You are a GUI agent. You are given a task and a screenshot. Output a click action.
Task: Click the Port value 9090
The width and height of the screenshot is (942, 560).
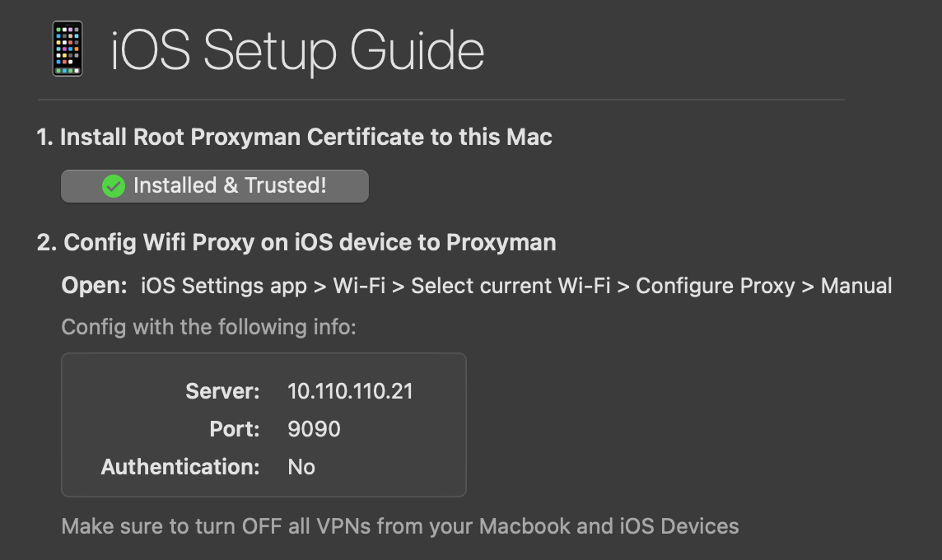click(313, 429)
